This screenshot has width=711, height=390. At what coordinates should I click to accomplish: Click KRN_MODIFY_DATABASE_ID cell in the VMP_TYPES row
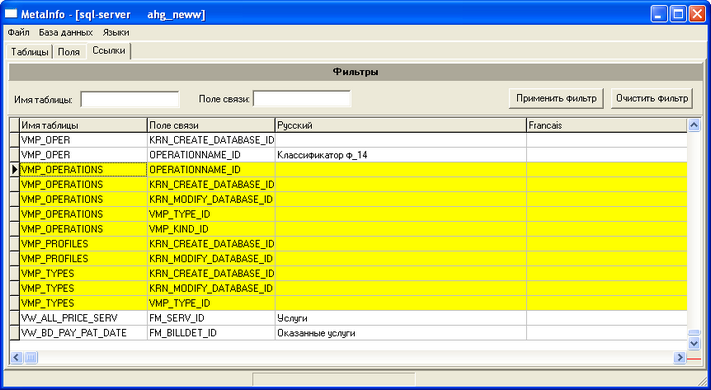(211, 288)
